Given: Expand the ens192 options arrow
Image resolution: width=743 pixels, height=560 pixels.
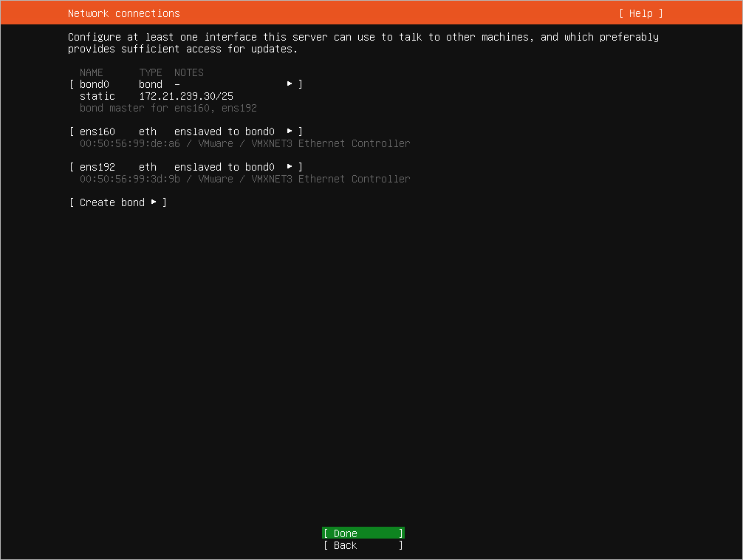Looking at the screenshot, I should point(290,166).
